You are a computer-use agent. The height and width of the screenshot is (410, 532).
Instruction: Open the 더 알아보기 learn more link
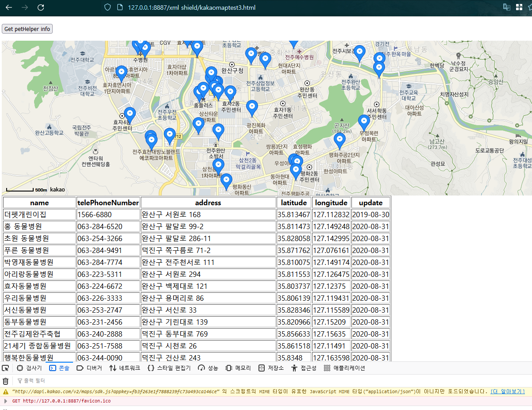(x=508, y=392)
